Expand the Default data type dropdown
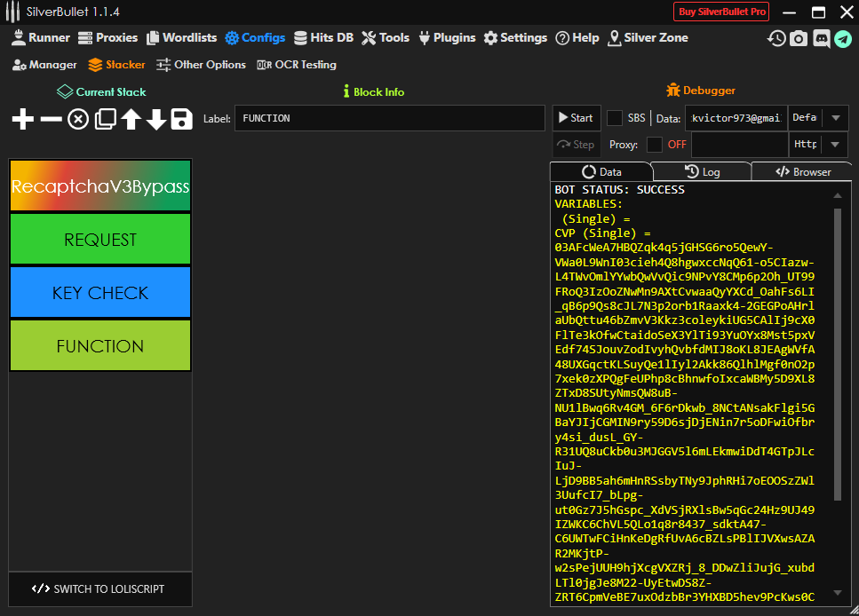The image size is (859, 616). [835, 118]
